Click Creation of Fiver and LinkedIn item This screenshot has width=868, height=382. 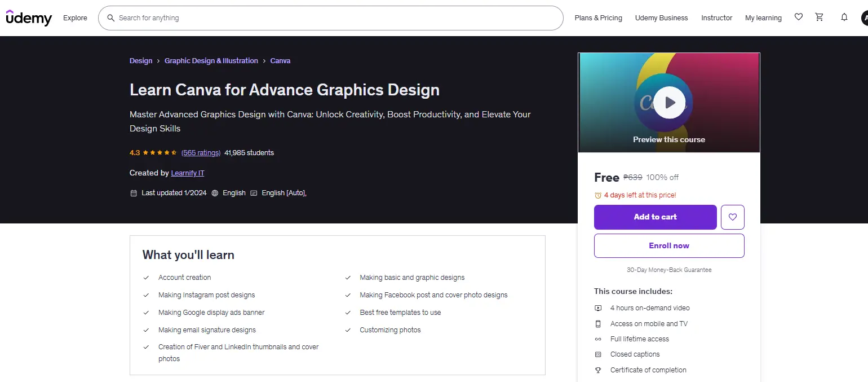tap(238, 353)
